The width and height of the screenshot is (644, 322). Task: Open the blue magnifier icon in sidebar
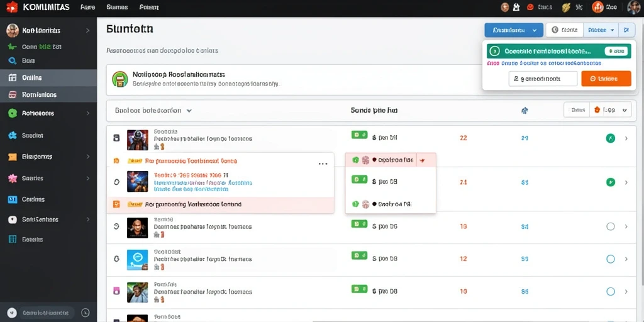pyautogui.click(x=13, y=61)
